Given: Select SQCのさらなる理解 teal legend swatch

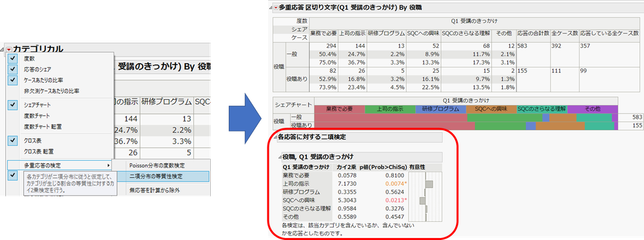Looking at the screenshot, I should [542, 109].
